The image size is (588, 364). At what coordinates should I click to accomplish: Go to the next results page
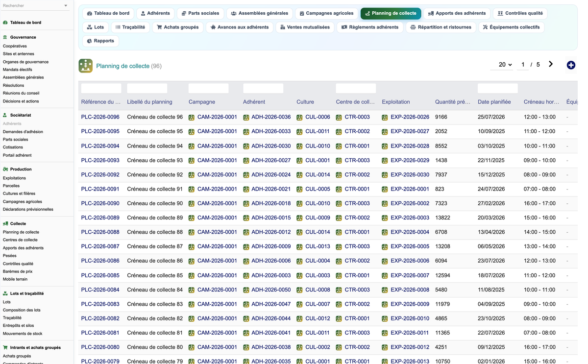tap(551, 64)
